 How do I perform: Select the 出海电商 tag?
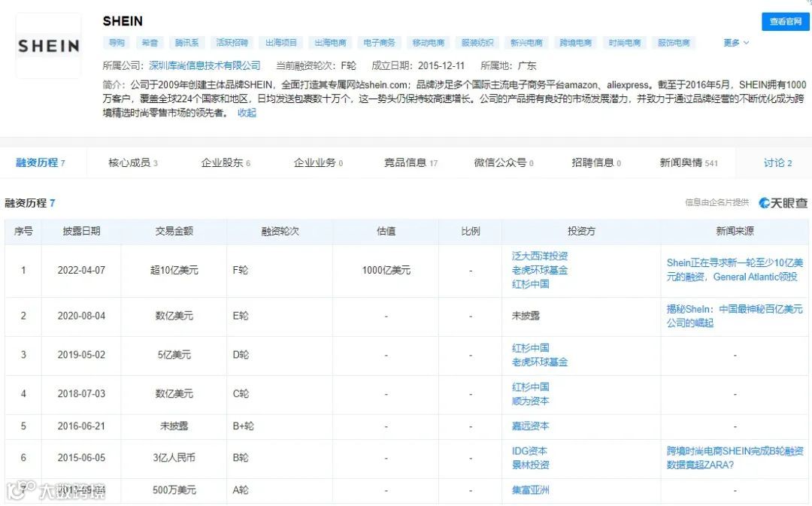tap(330, 42)
